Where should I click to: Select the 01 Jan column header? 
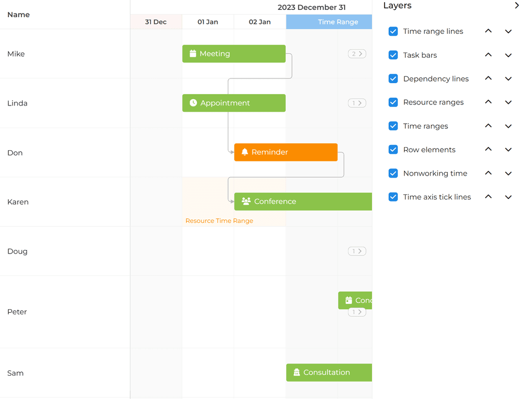(x=208, y=22)
